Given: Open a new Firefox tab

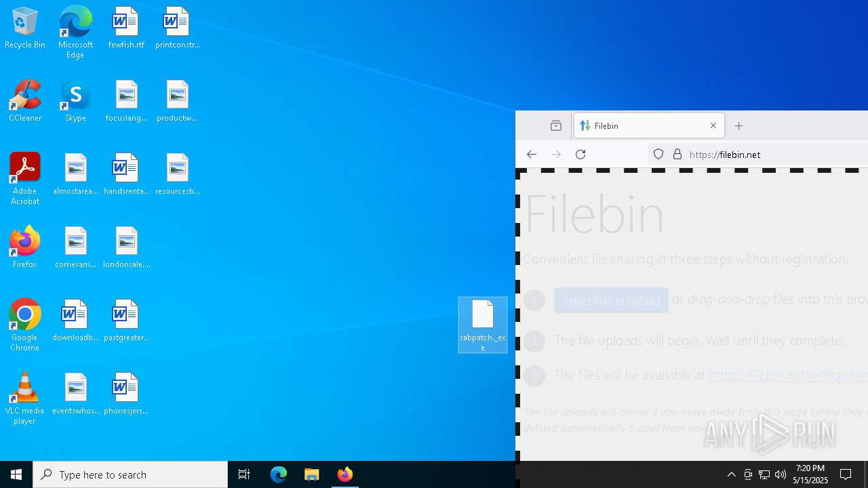Looking at the screenshot, I should point(739,125).
